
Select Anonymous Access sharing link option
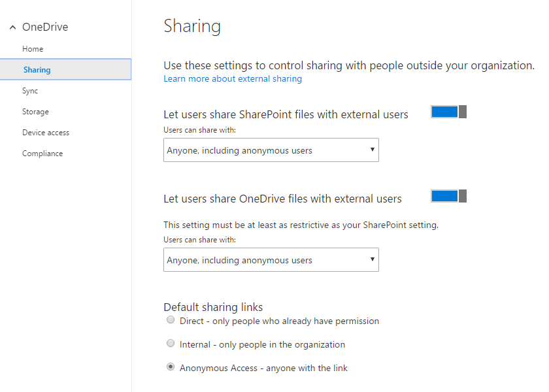[171, 367]
